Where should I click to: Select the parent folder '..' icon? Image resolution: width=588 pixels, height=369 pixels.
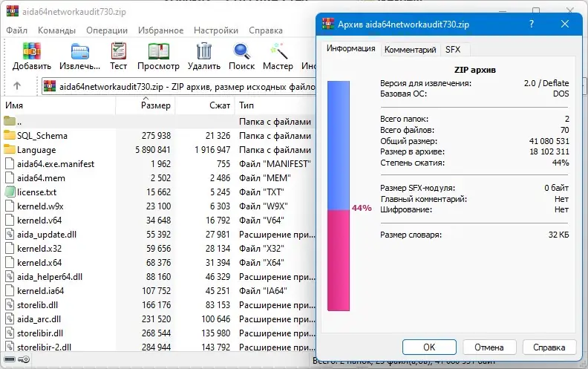coord(10,121)
